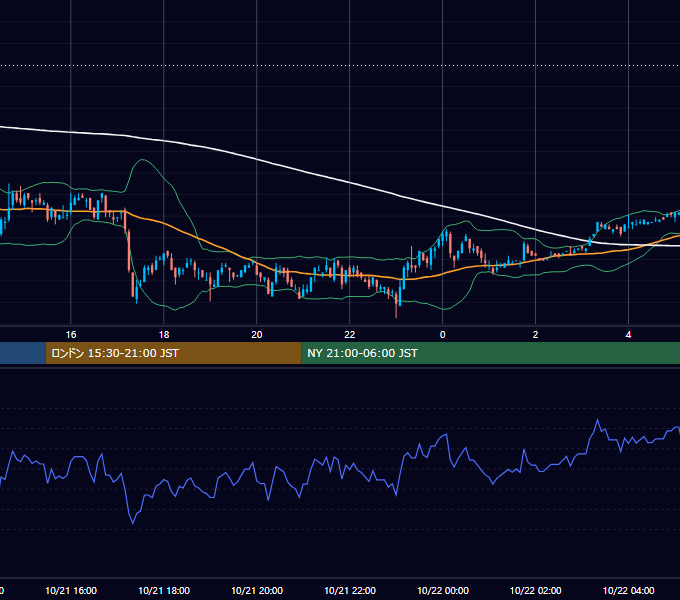
Task: Click the London session bar labeled ロンドン 15:30-21:00 JST
Action: 173,353
